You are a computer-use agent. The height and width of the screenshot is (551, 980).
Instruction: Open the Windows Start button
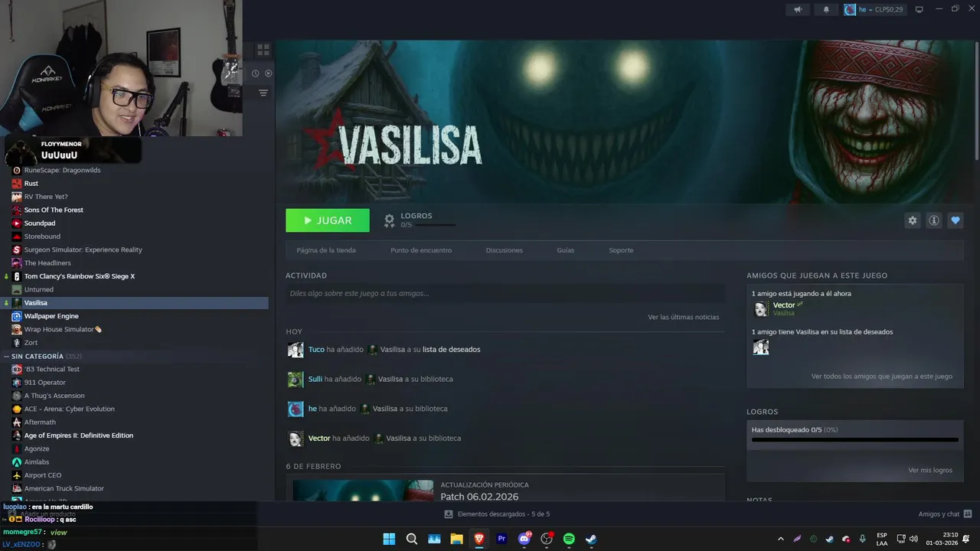[x=389, y=539]
